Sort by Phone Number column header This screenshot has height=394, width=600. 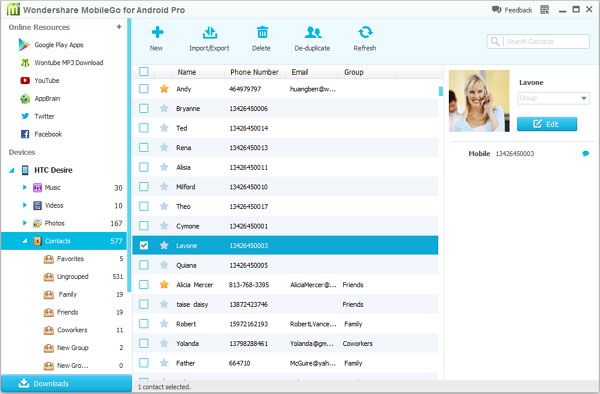tap(254, 72)
